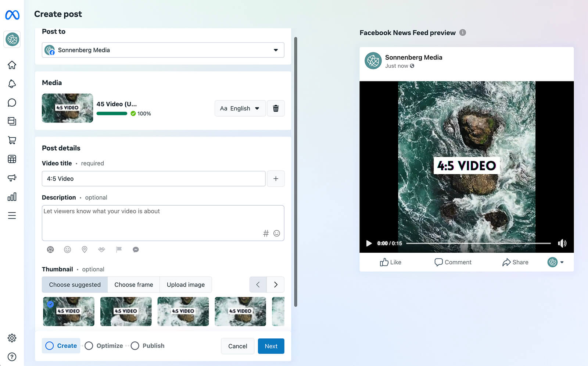Screen dimensions: 588x366
Task: Click the video preview seek bar
Action: [x=478, y=243]
